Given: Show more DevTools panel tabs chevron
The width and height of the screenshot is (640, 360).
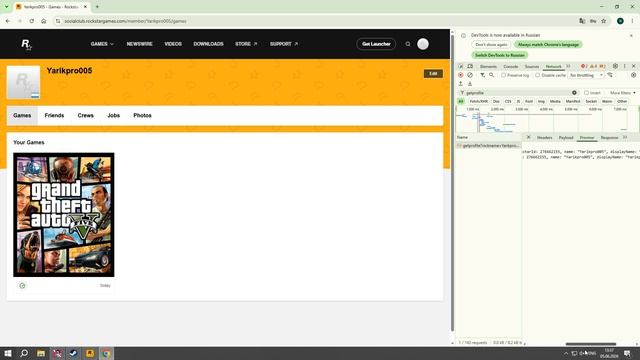Looking at the screenshot, I should [569, 66].
